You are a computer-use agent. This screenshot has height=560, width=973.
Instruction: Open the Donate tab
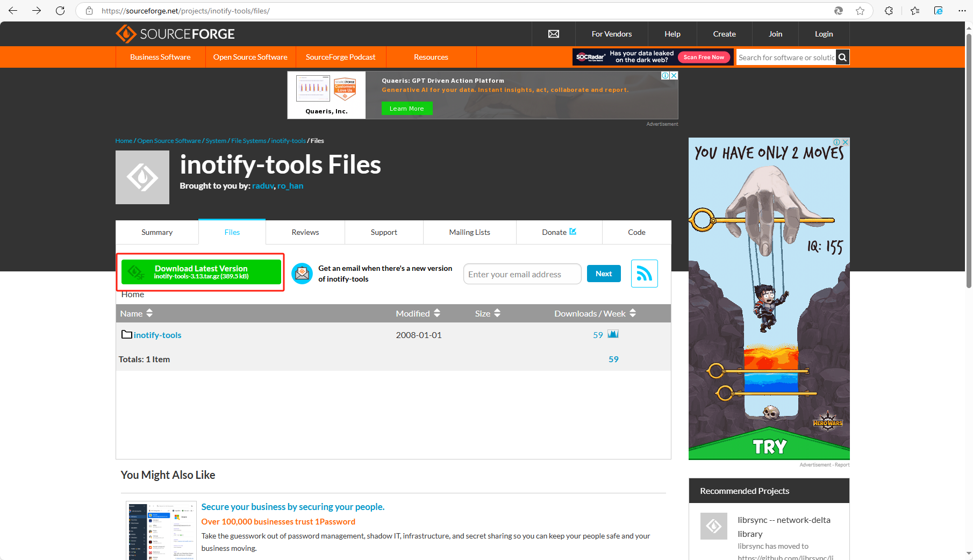559,232
